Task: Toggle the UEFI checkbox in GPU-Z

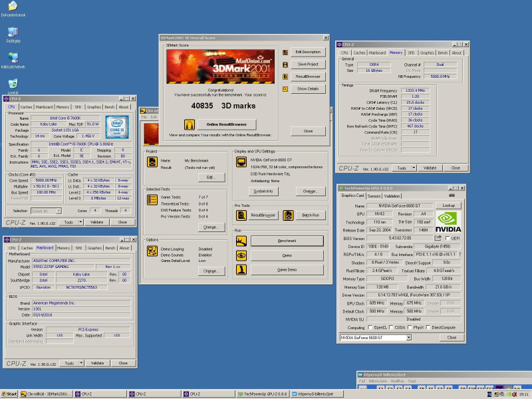Action: click(x=448, y=238)
